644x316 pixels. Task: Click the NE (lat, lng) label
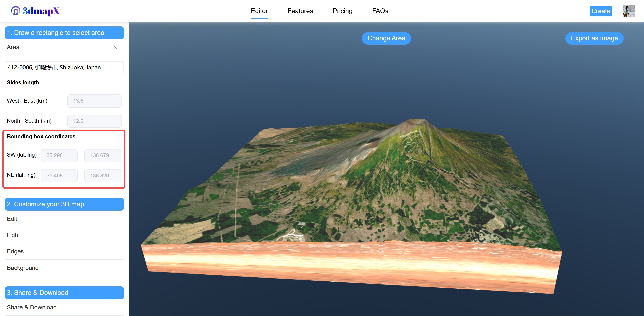pos(21,175)
